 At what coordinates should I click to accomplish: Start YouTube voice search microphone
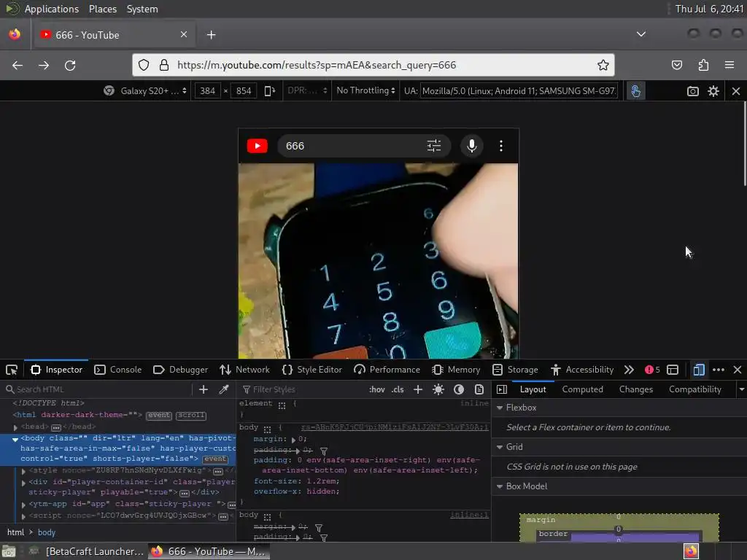[x=472, y=146]
